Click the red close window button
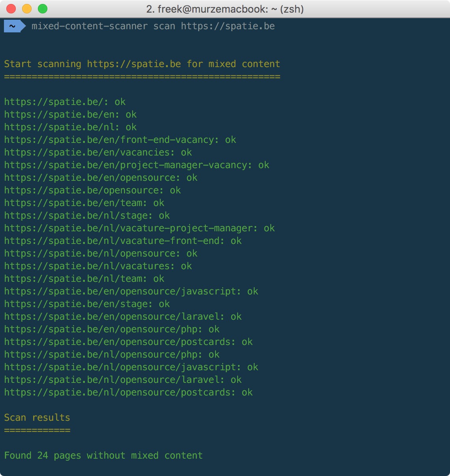Screen dimensions: 450x476 (11, 9)
